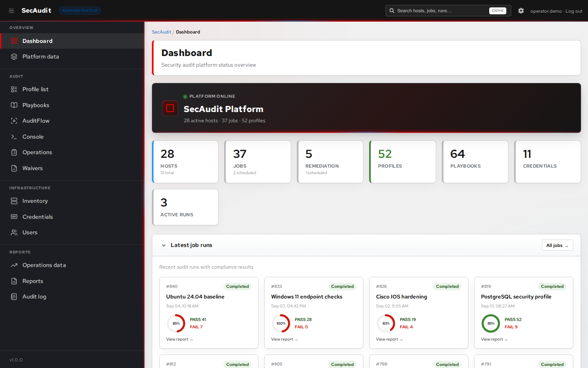Collapse the Latest job runs section
588x368 pixels.
164,245
